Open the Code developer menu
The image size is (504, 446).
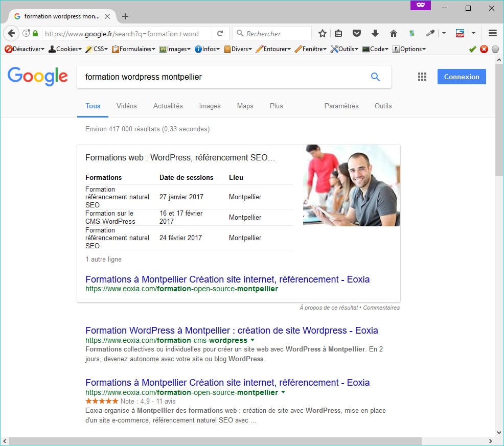(375, 49)
